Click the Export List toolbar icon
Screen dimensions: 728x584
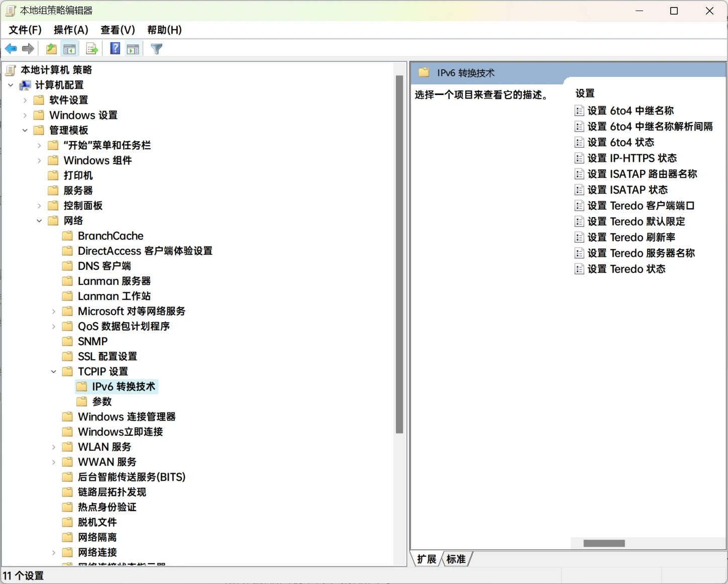(92, 49)
